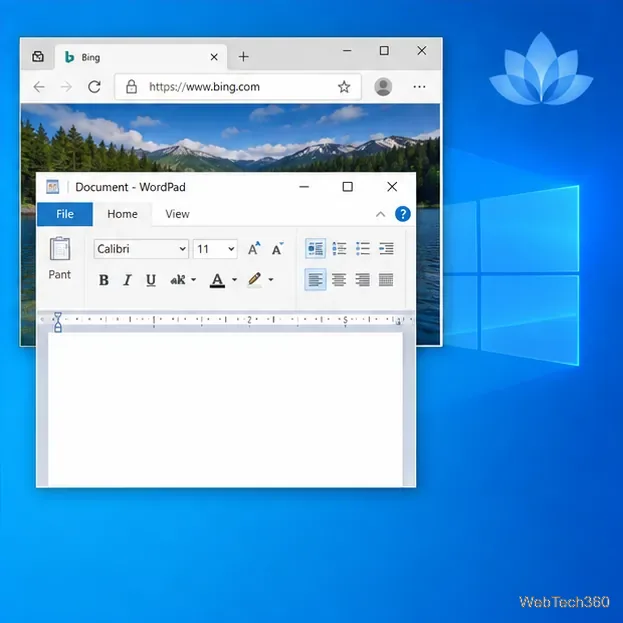Grow font size with larger A icon

[254, 249]
